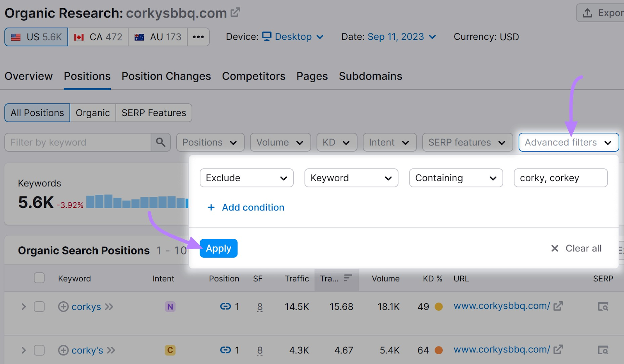This screenshot has width=624, height=364.
Task: Sort by the SF column header
Action: 258,279
